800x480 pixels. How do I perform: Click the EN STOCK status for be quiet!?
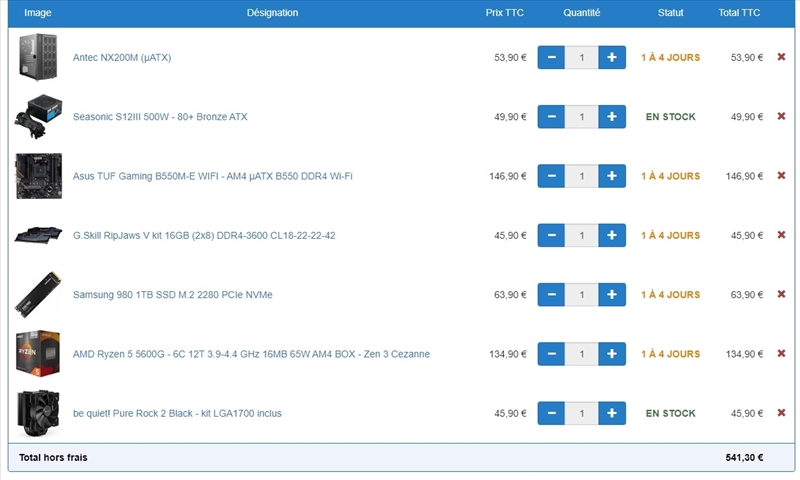click(x=670, y=413)
